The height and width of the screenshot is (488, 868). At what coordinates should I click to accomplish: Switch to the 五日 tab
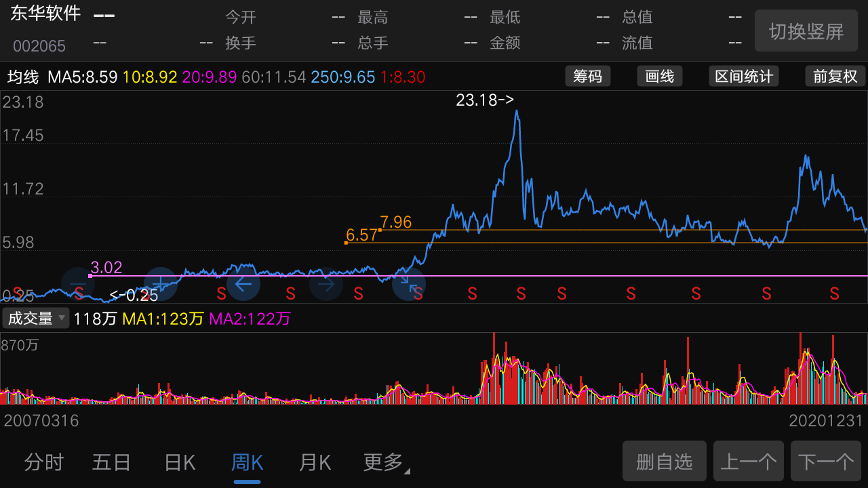tap(111, 463)
